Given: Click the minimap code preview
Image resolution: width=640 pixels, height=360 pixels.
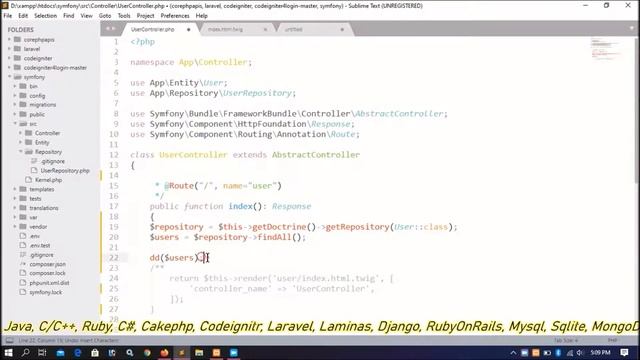Looking at the screenshot, I should [606, 48].
